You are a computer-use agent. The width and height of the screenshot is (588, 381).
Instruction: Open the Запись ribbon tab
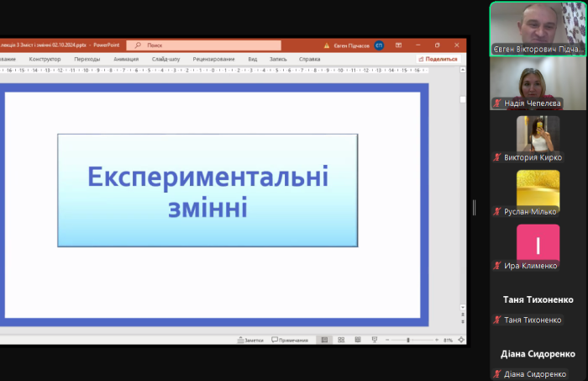[x=278, y=59]
